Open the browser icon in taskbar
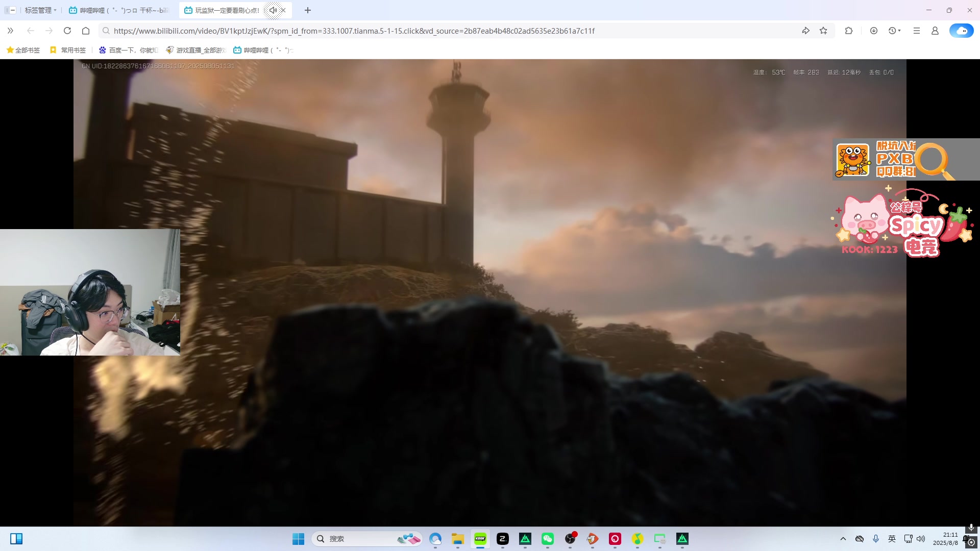 pyautogui.click(x=435, y=539)
